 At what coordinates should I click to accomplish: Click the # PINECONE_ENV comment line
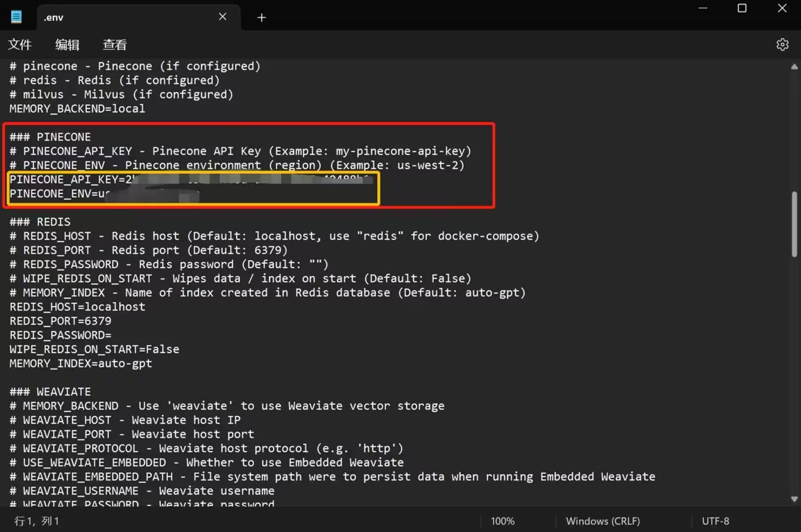(x=237, y=165)
